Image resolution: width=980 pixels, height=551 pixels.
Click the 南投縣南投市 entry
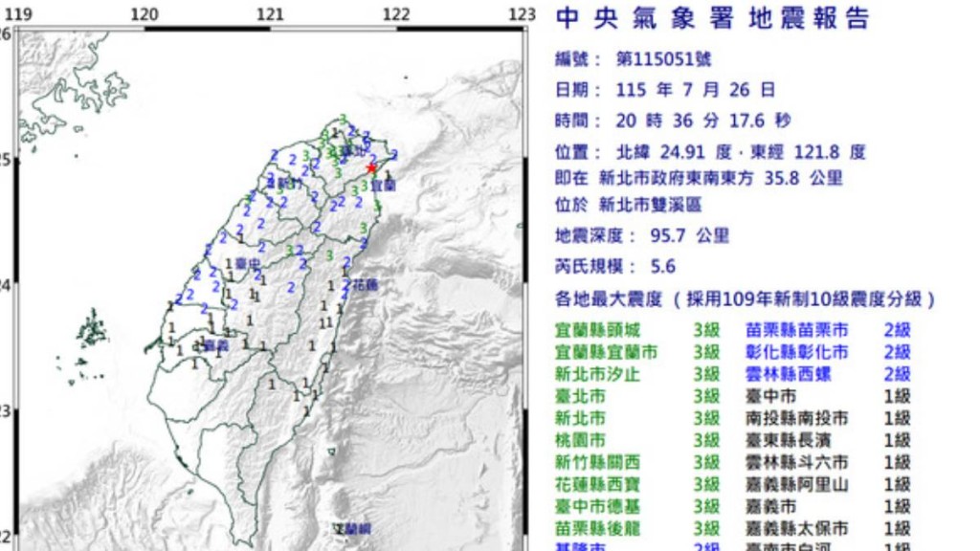[x=828, y=418]
